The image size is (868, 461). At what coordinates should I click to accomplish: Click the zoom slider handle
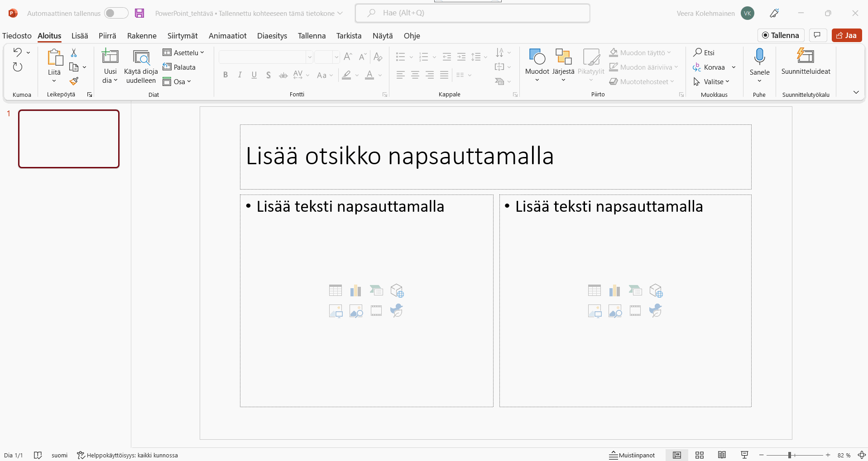click(789, 455)
